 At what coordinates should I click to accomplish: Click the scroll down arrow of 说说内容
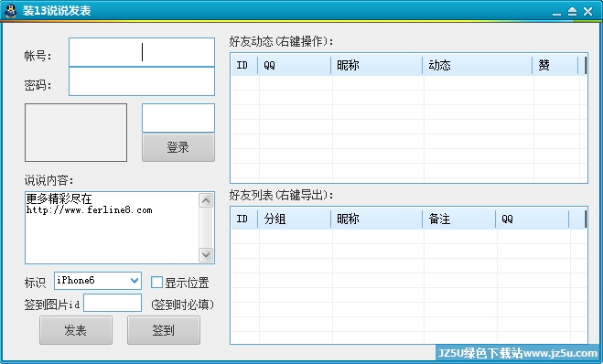click(x=206, y=255)
